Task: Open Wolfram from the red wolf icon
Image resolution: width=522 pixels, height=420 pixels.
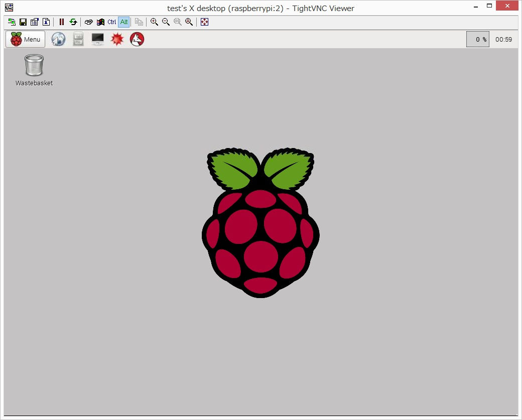Action: tap(137, 39)
